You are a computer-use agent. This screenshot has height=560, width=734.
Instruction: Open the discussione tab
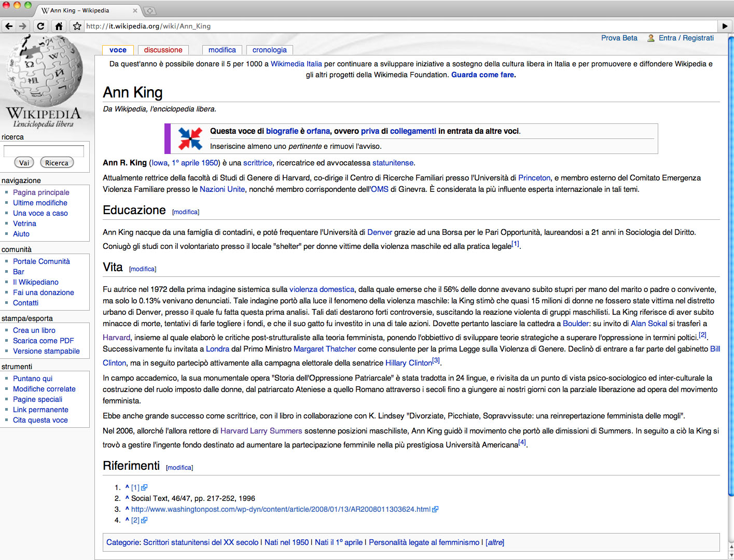coord(163,50)
